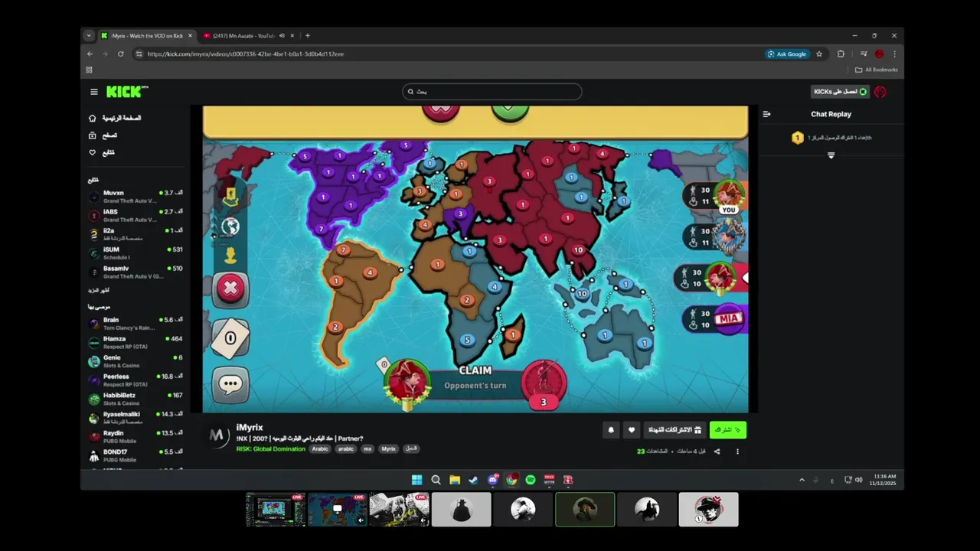
Task: Open ilyaselmaliki recommended channel
Action: (136, 418)
